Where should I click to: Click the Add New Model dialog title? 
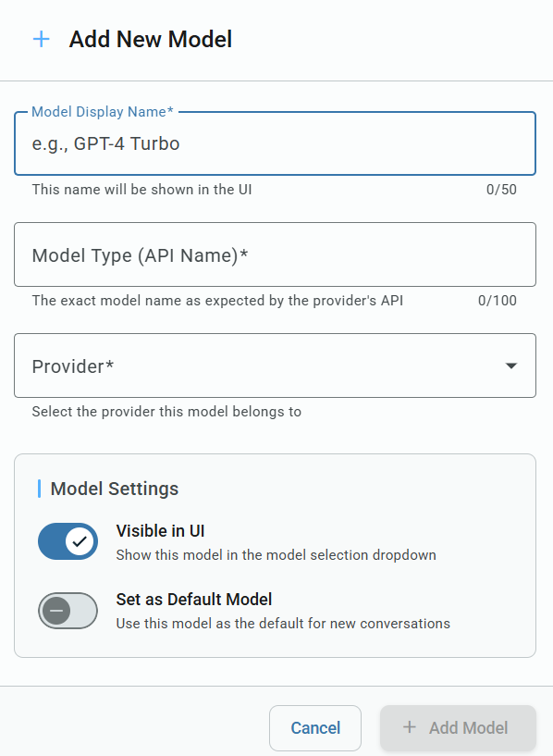(150, 40)
